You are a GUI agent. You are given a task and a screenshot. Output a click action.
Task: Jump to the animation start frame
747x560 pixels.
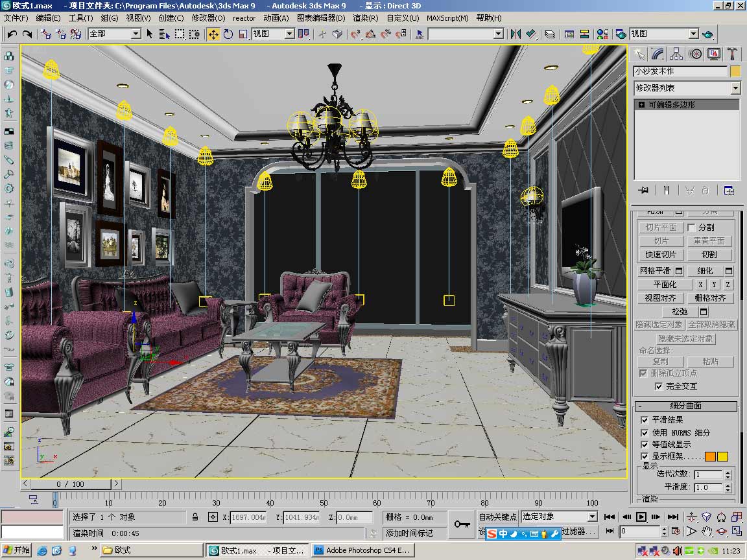pyautogui.click(x=610, y=517)
